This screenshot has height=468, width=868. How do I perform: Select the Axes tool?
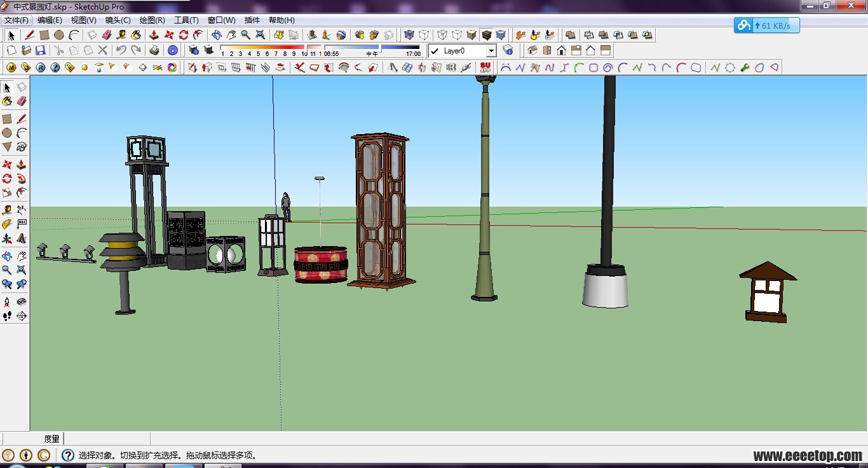coord(7,239)
